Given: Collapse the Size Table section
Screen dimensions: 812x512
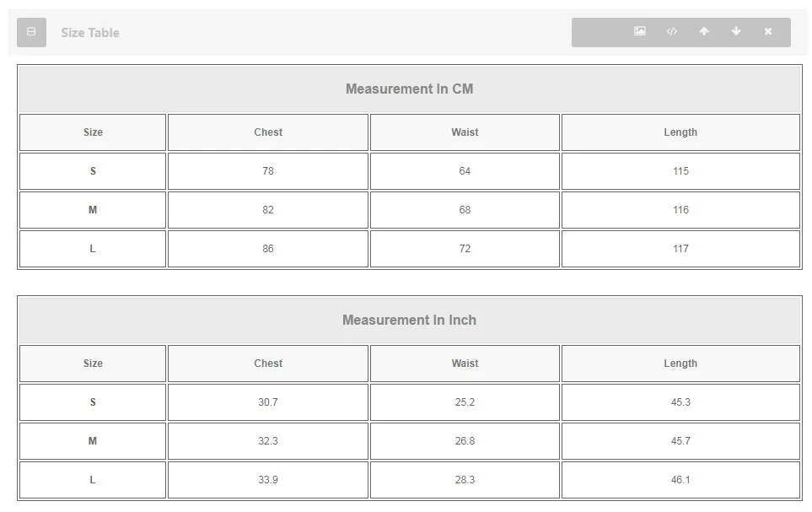Looking at the screenshot, I should [31, 32].
